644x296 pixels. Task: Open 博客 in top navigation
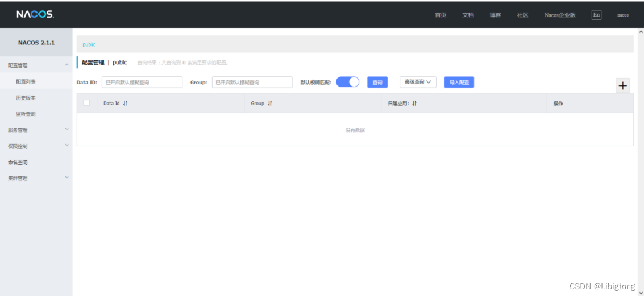pyautogui.click(x=495, y=15)
